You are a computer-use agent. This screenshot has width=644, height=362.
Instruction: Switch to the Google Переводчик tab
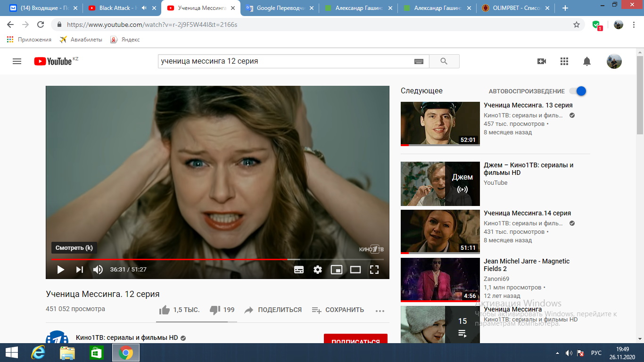[x=280, y=8]
